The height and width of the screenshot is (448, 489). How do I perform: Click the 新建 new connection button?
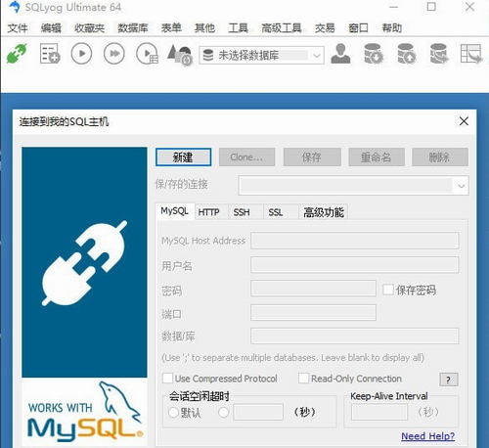point(183,157)
